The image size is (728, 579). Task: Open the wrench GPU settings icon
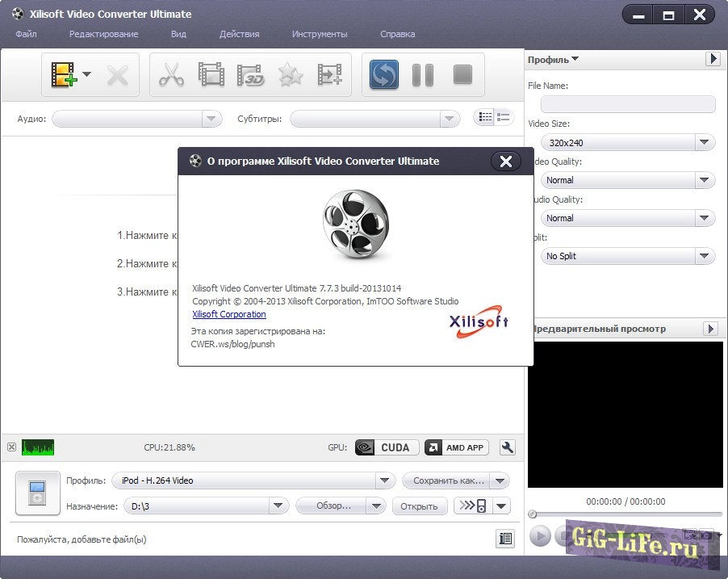pos(508,447)
